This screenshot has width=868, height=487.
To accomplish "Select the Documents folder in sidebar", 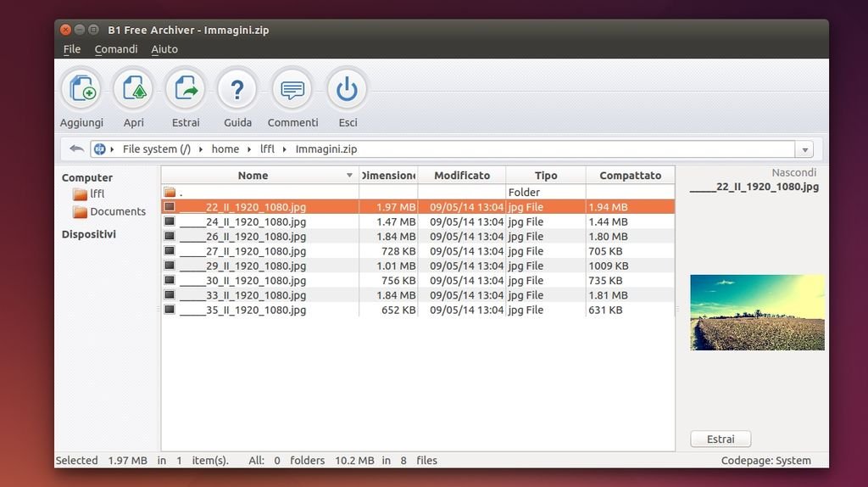I will (x=117, y=211).
